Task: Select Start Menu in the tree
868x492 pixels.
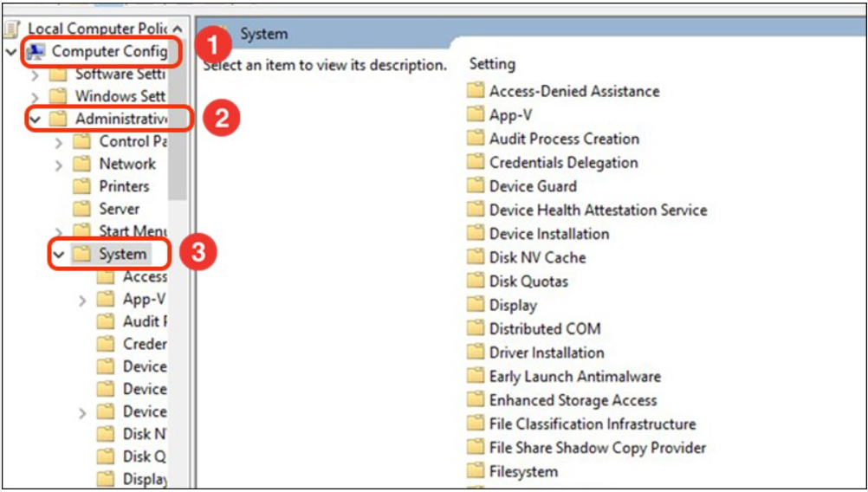Action: 120,230
